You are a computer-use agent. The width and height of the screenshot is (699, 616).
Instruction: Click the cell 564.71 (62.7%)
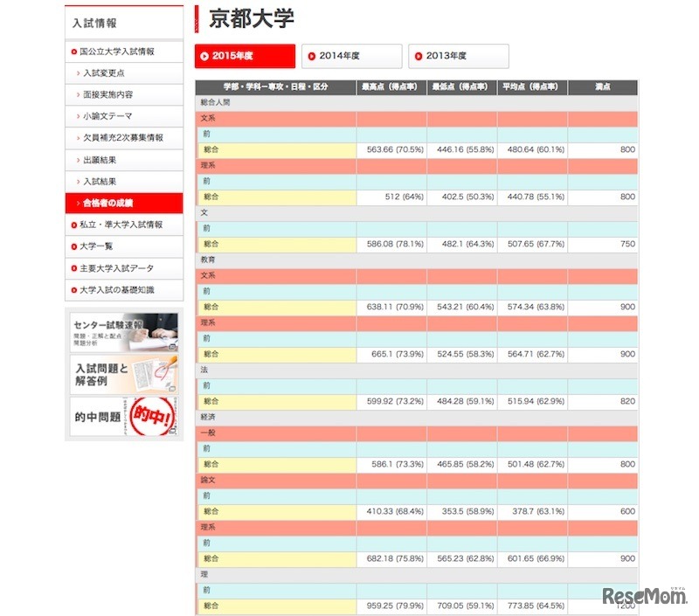point(532,355)
